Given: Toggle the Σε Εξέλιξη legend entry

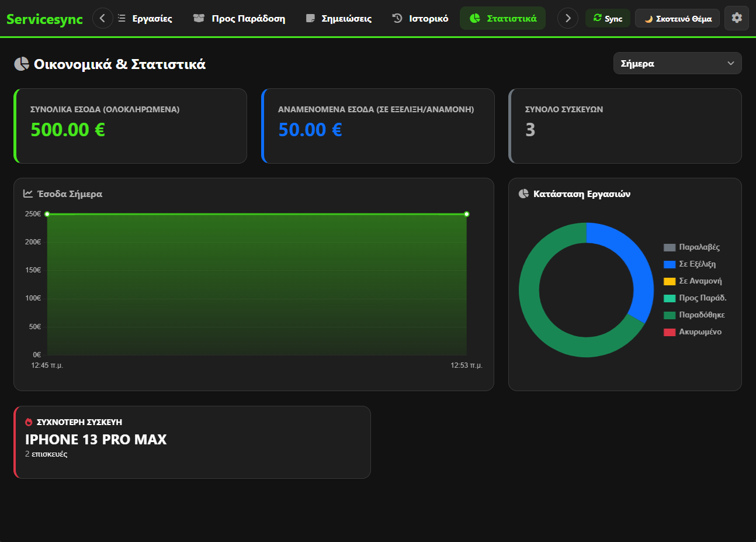Looking at the screenshot, I should 689,264.
